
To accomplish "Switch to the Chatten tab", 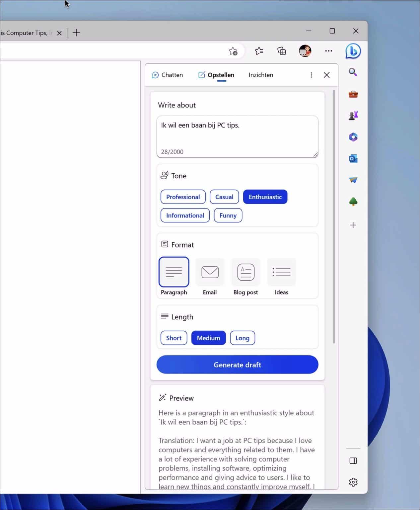I will [x=168, y=75].
